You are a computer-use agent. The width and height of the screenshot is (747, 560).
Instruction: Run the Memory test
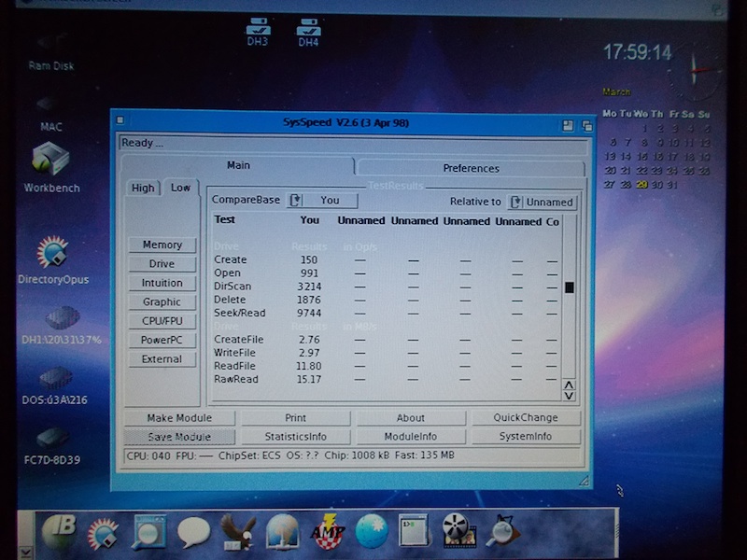(x=162, y=245)
